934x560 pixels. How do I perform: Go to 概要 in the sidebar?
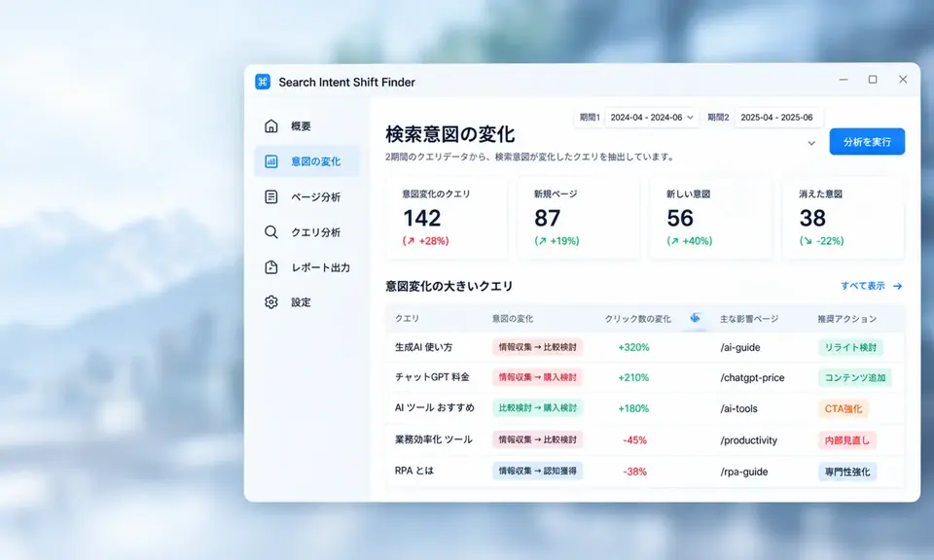[x=307, y=126]
